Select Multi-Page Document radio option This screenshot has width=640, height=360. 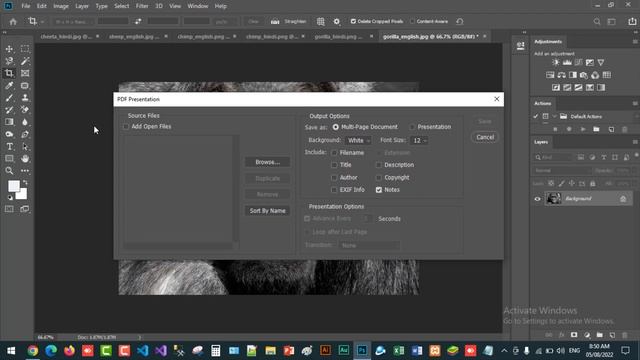tap(336, 127)
